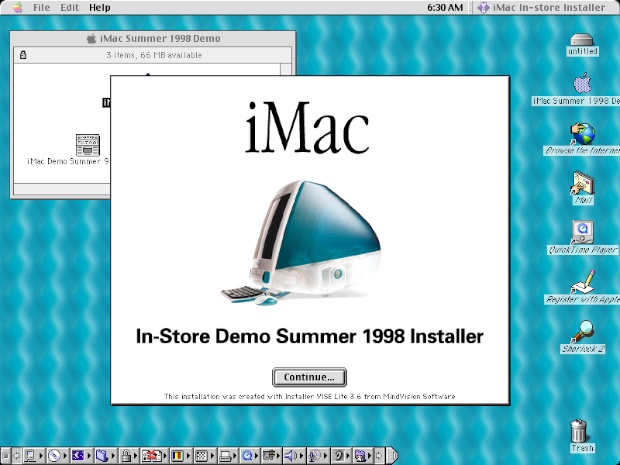Open the Sound Volume speaker Control Strip module

[x=293, y=456]
